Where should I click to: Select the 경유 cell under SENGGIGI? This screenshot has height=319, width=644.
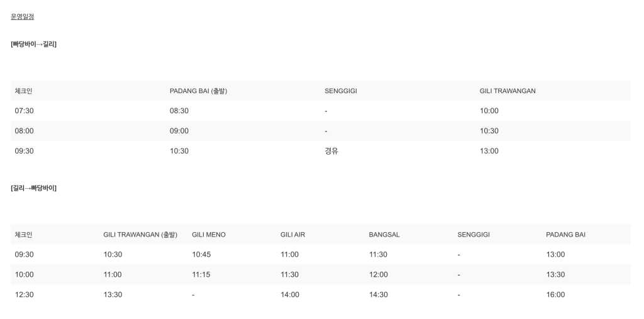pos(331,151)
